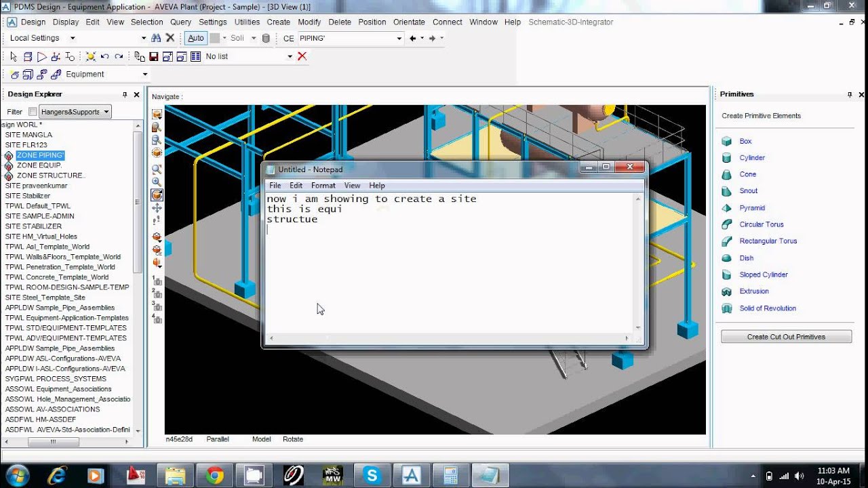This screenshot has width=868, height=488.
Task: Select the pan arrows icon in 3D view
Action: coord(157,208)
